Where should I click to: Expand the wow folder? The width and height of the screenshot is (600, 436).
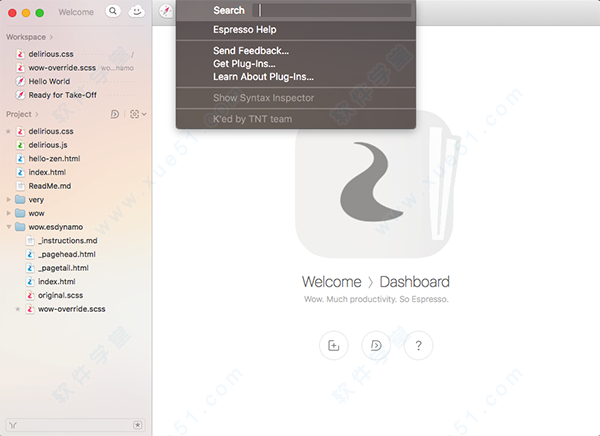click(x=8, y=213)
